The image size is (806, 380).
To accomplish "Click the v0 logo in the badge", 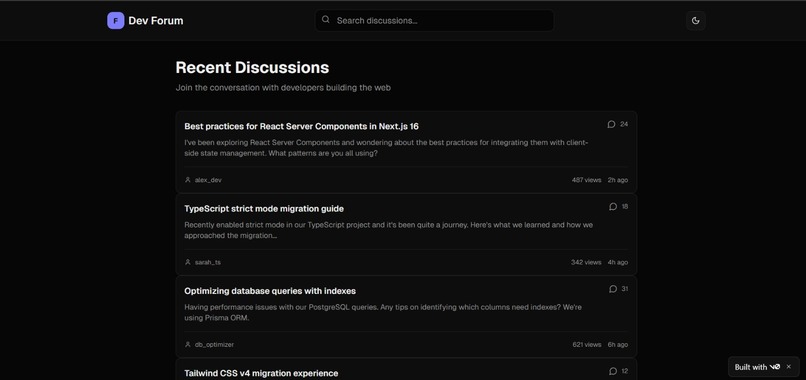I will click(775, 367).
